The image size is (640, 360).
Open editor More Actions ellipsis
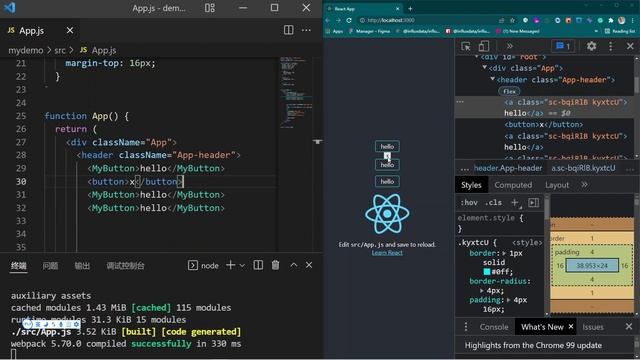(x=306, y=30)
